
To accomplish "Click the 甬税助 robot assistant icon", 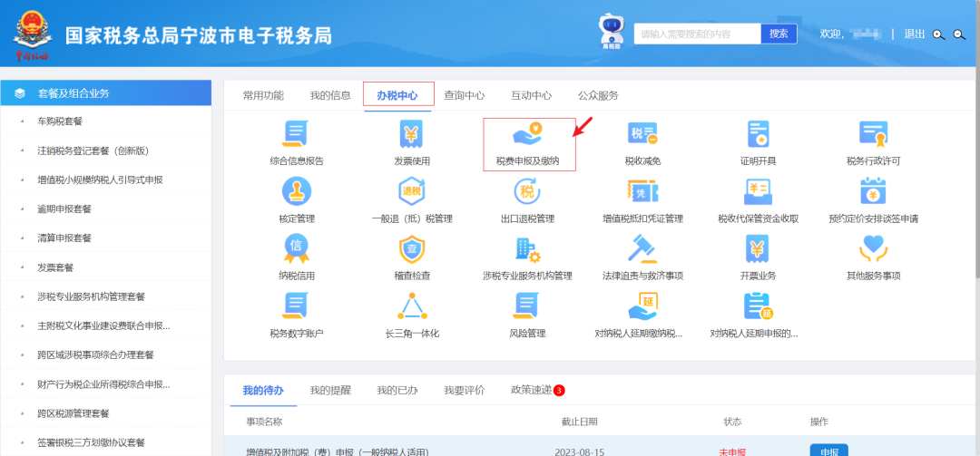I will (x=611, y=32).
